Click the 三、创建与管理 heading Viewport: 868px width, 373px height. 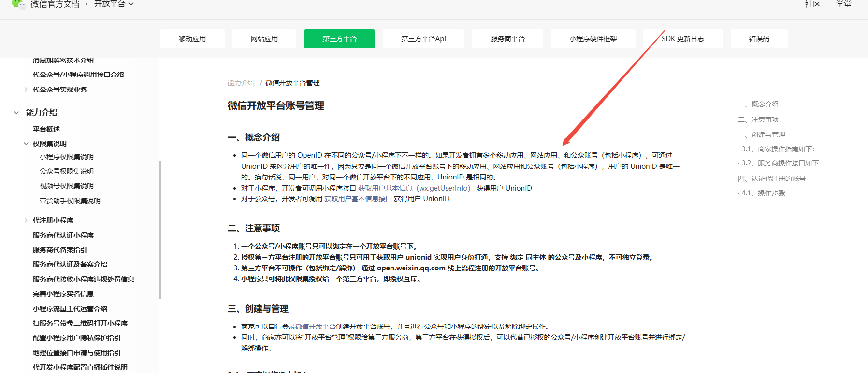click(x=258, y=309)
